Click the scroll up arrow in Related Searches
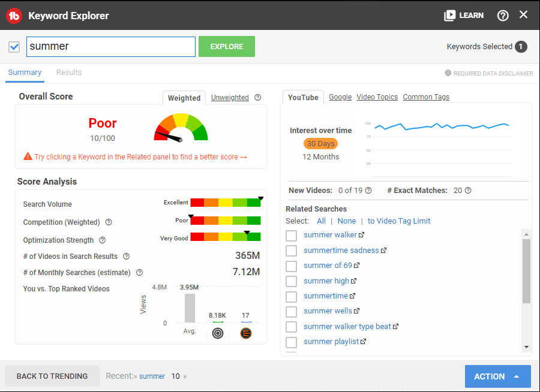 pyautogui.click(x=526, y=234)
